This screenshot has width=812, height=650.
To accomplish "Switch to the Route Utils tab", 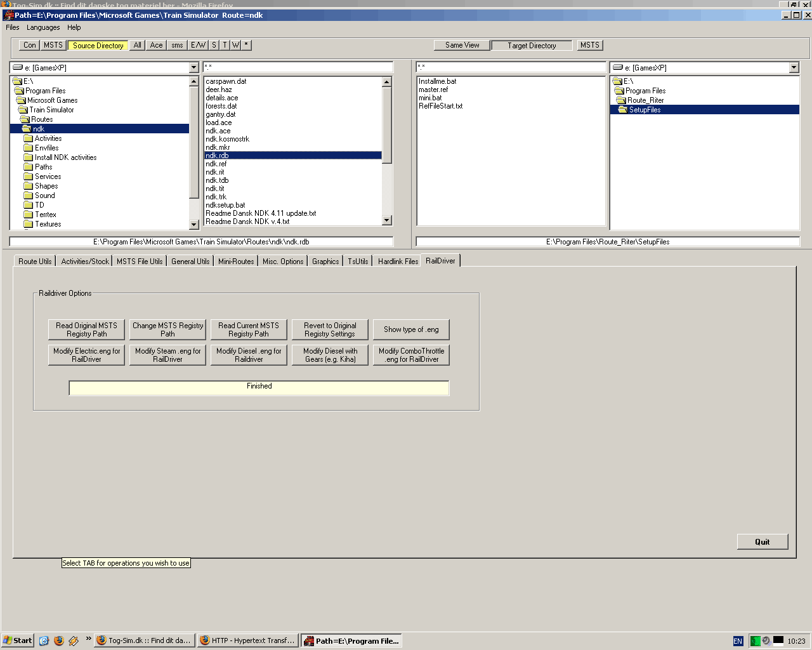I will [35, 262].
